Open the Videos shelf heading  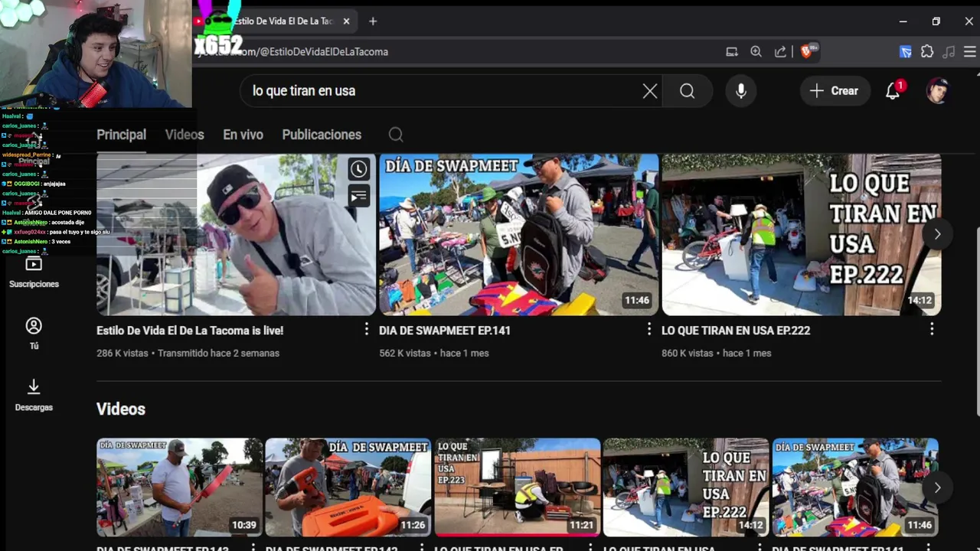pyautogui.click(x=121, y=409)
